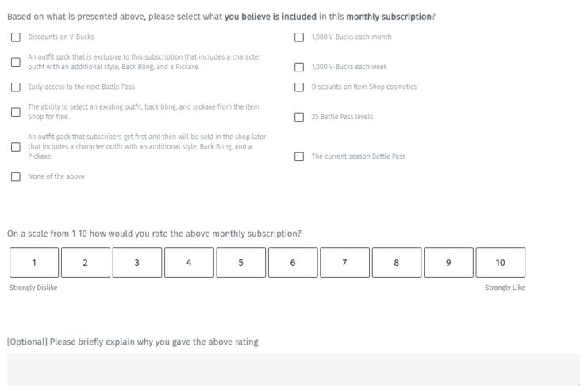Select Early access to next Battle Pass checkbox

[x=16, y=87]
